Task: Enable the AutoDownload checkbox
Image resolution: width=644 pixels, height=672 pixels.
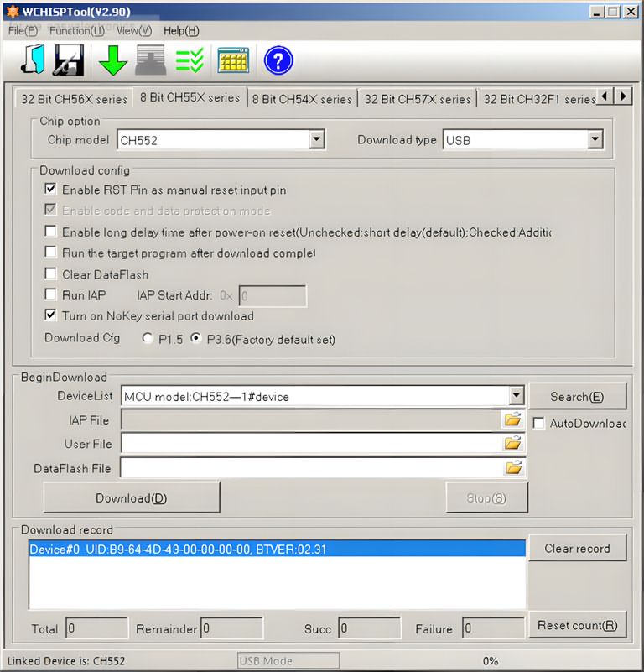Action: (x=539, y=423)
